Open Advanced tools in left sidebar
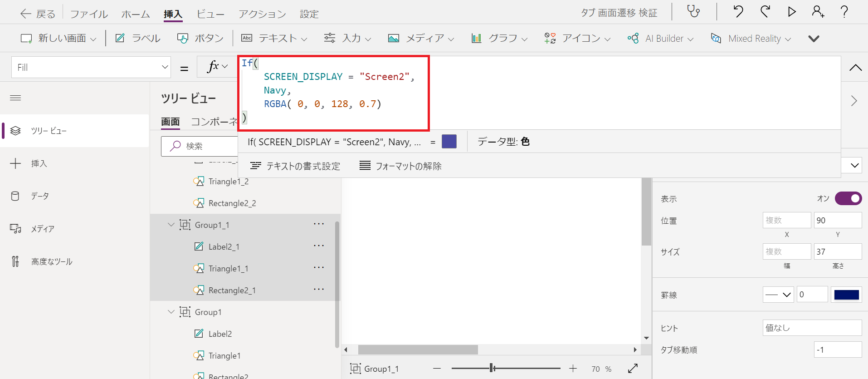Screen dimensions: 868x379 click(51, 261)
